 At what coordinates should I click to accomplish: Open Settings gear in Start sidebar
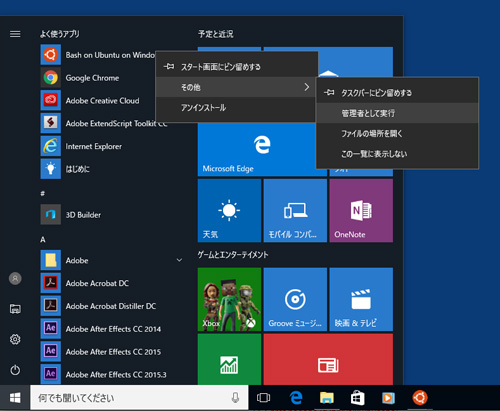(x=15, y=339)
